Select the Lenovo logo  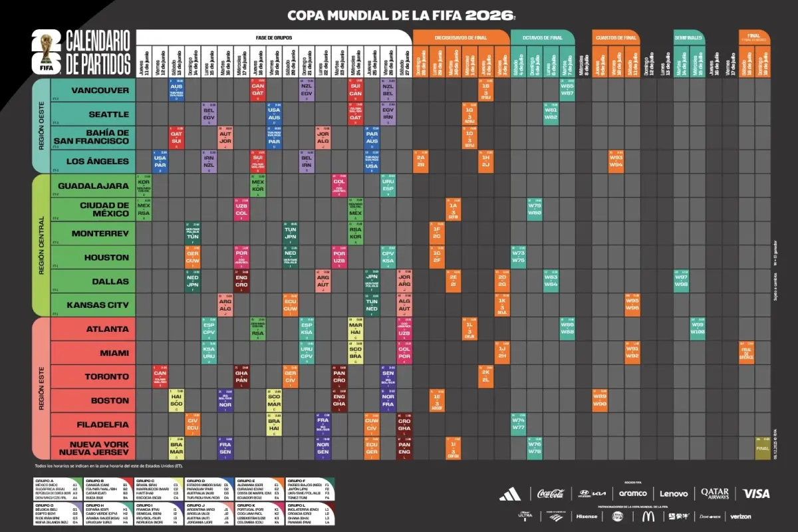pos(674,493)
